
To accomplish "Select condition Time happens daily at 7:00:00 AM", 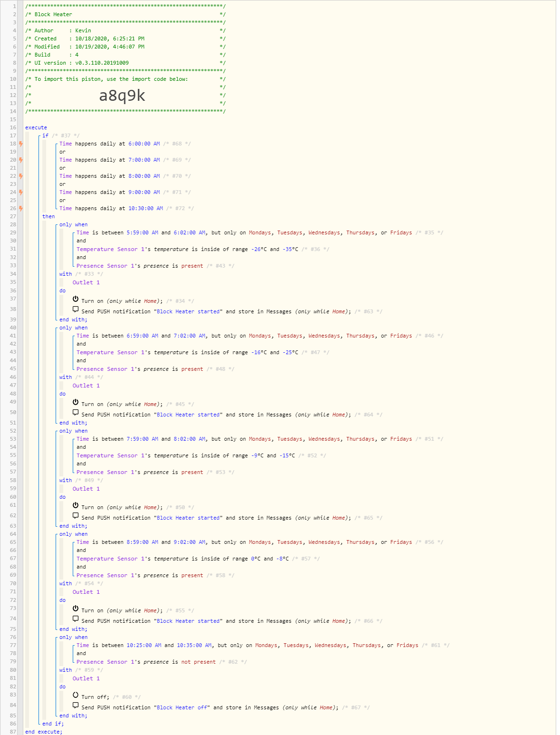I will pos(125,160).
